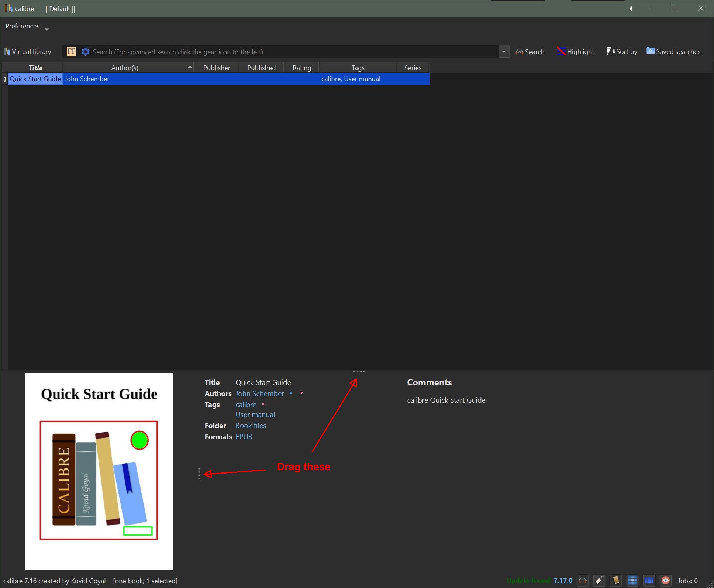This screenshot has height=588, width=714.
Task: Toggle search bar visibility binoculars icon
Action: pos(583,580)
